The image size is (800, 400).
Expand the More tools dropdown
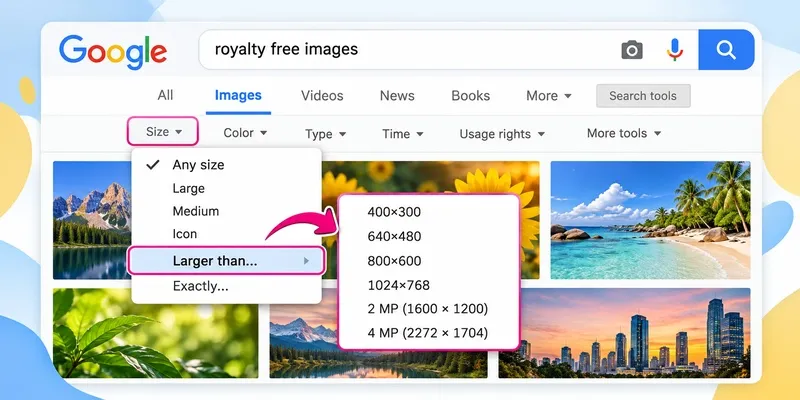(x=623, y=134)
